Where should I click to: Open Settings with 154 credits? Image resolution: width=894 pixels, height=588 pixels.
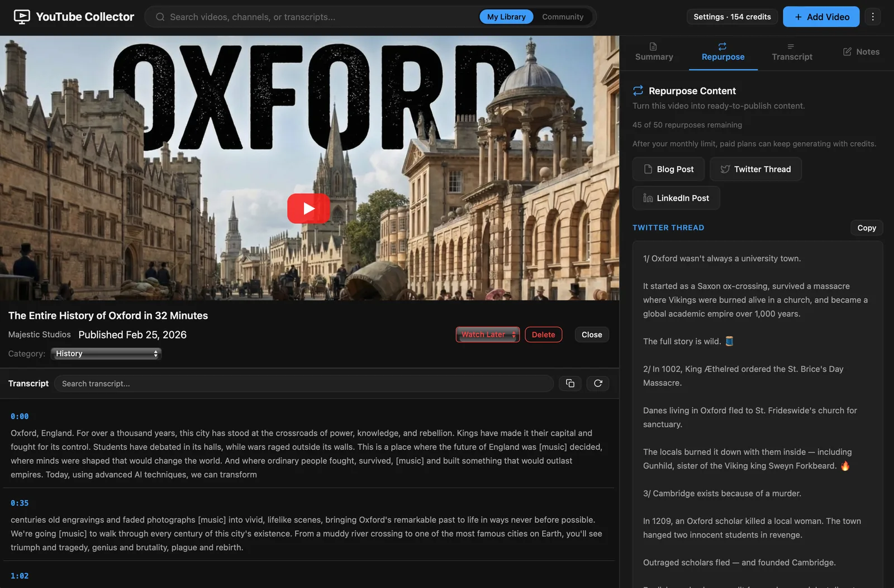[732, 17]
